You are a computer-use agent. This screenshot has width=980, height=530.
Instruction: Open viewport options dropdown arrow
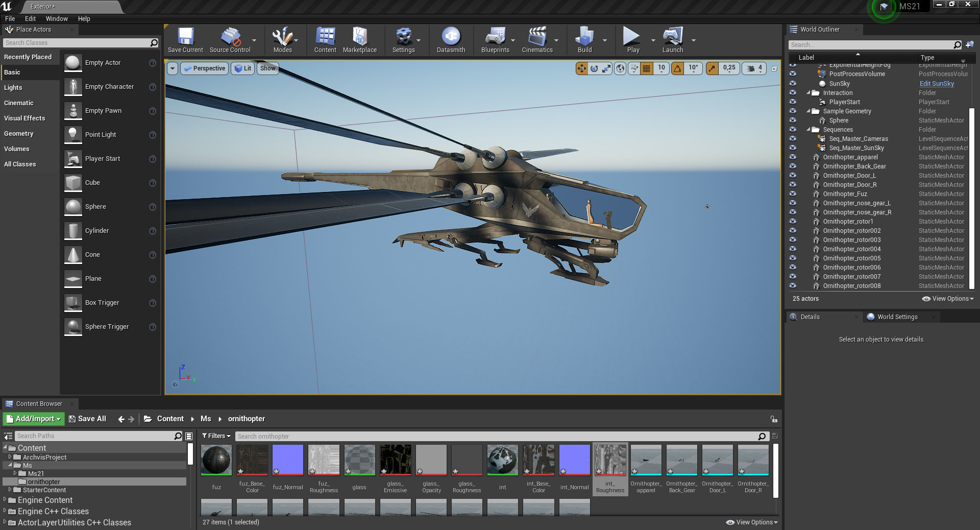(173, 68)
